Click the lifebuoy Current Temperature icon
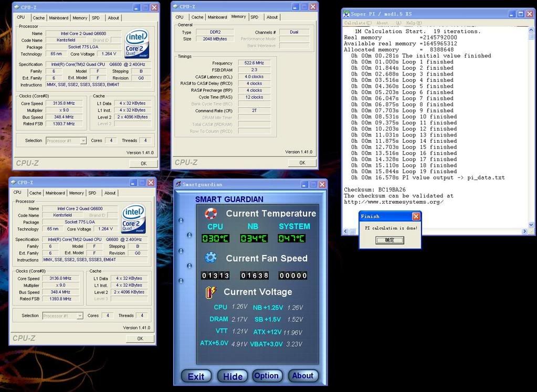The height and width of the screenshot is (392, 537). (210, 214)
